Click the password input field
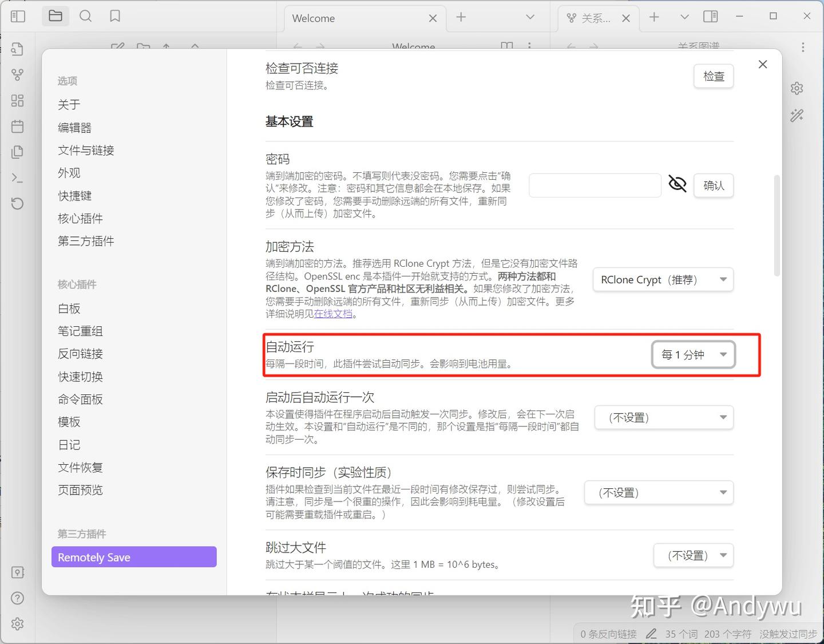This screenshot has width=824, height=644. click(x=595, y=185)
